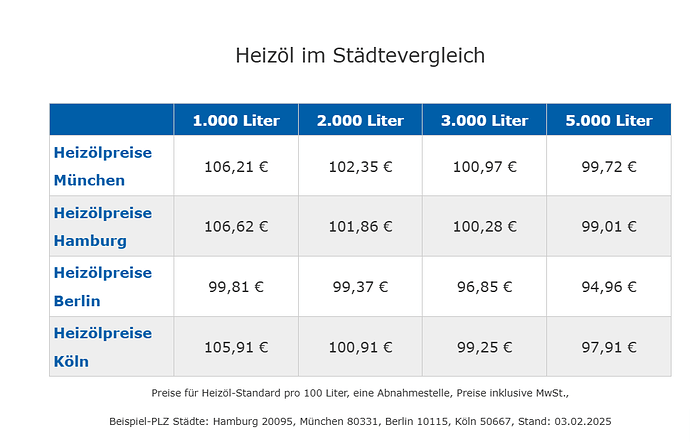The image size is (690, 442).
Task: Click the Preise für Heizöl-Standard footnote
Action: click(x=360, y=393)
